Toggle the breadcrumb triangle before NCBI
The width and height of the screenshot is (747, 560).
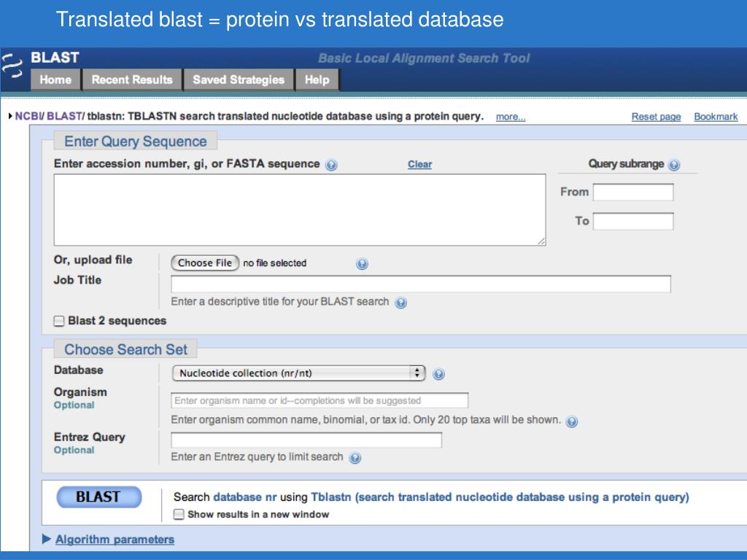[x=10, y=116]
